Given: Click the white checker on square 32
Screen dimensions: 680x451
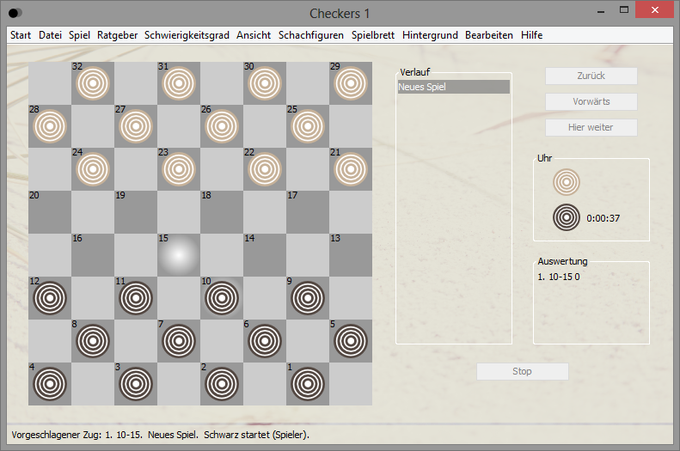Looking at the screenshot, I should click(93, 84).
